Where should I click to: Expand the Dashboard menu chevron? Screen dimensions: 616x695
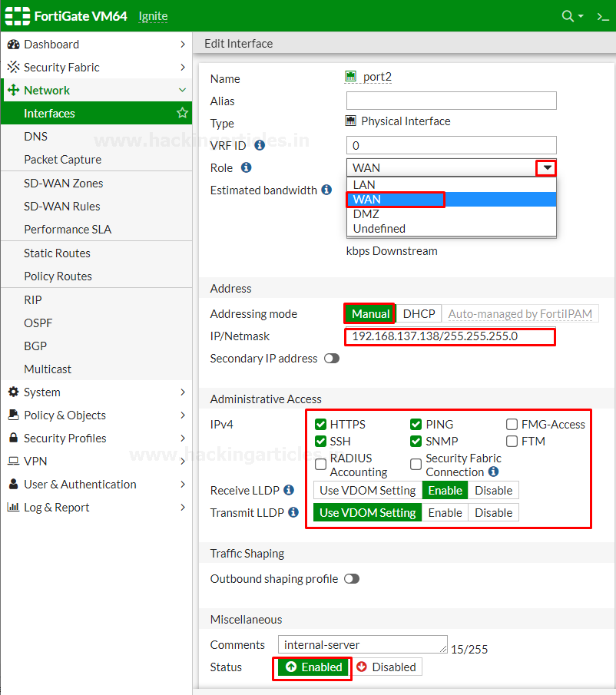[182, 45]
